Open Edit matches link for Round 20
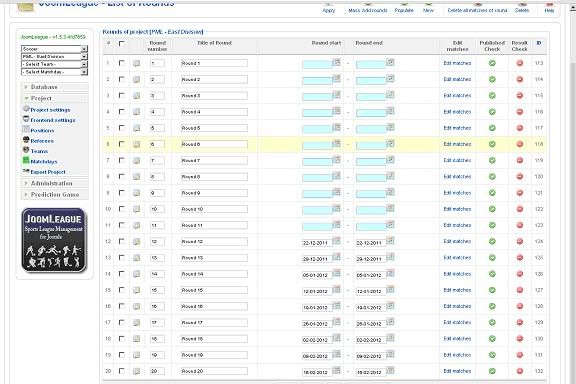 457,371
